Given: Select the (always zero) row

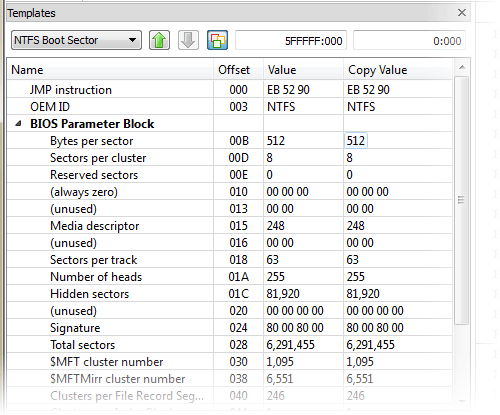Looking at the screenshot, I should [230, 192].
